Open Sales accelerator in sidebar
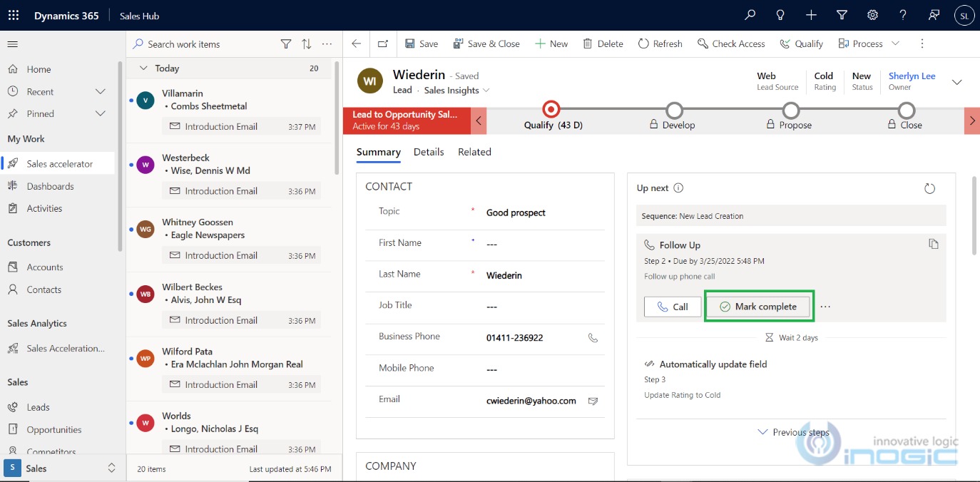This screenshot has width=980, height=482. pos(59,164)
